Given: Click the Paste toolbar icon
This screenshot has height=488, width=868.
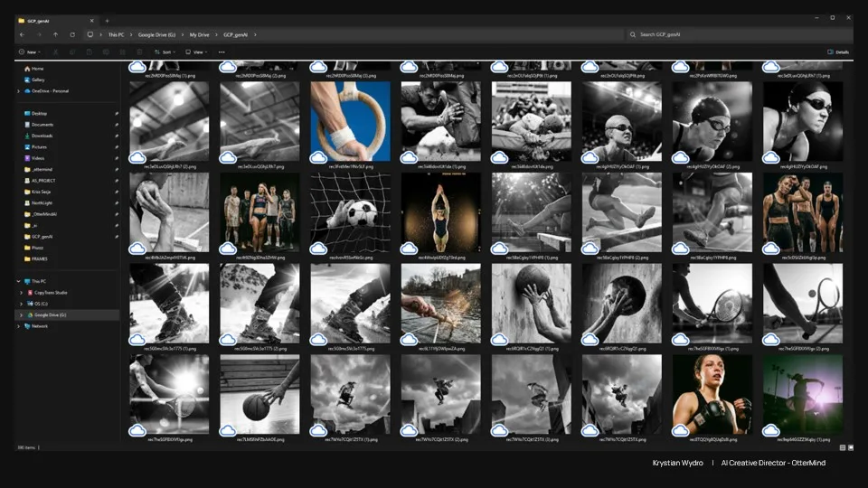Looking at the screenshot, I should click(89, 52).
